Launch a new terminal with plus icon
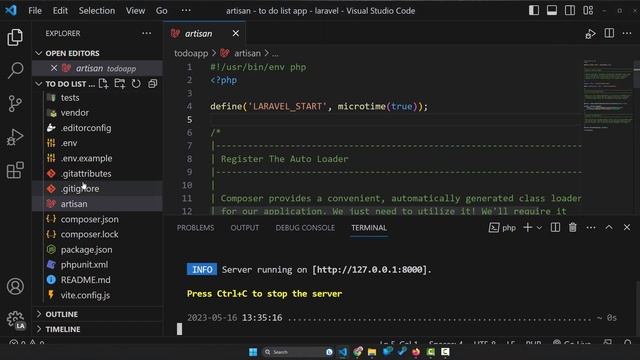 (x=528, y=227)
